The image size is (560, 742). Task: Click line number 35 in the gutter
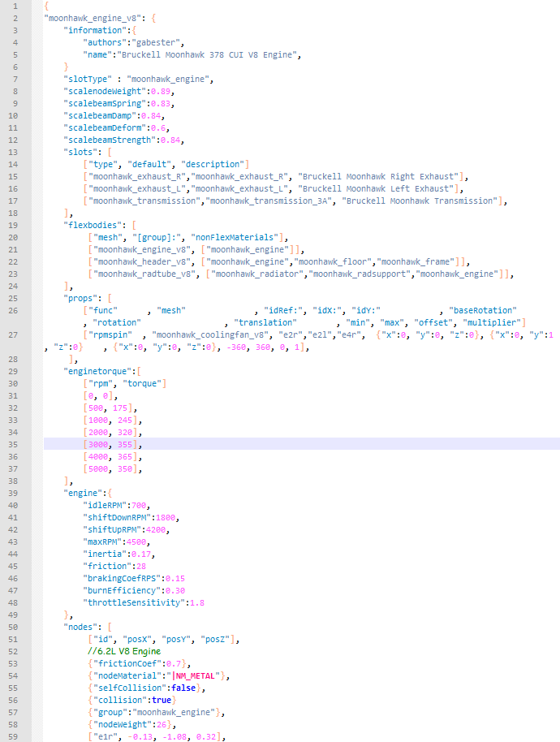13,445
